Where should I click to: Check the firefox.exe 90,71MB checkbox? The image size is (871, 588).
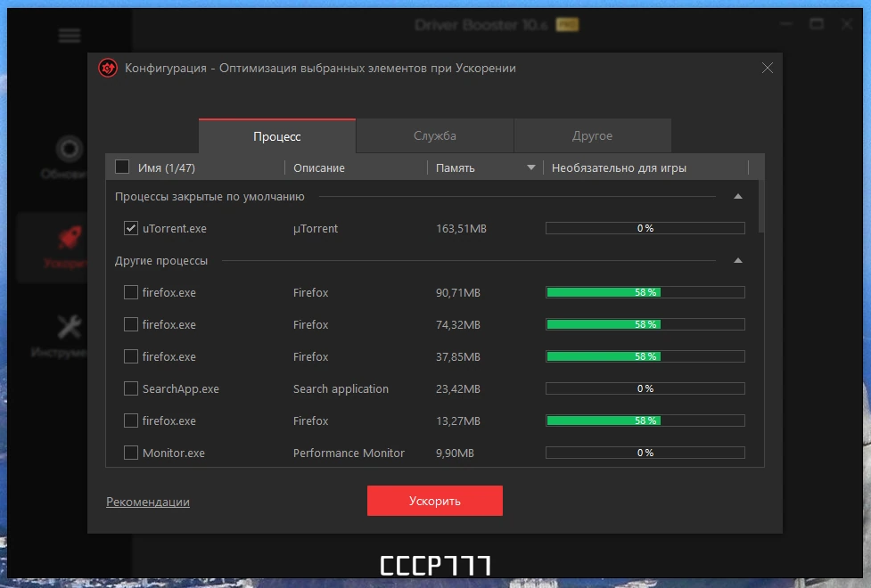[130, 292]
